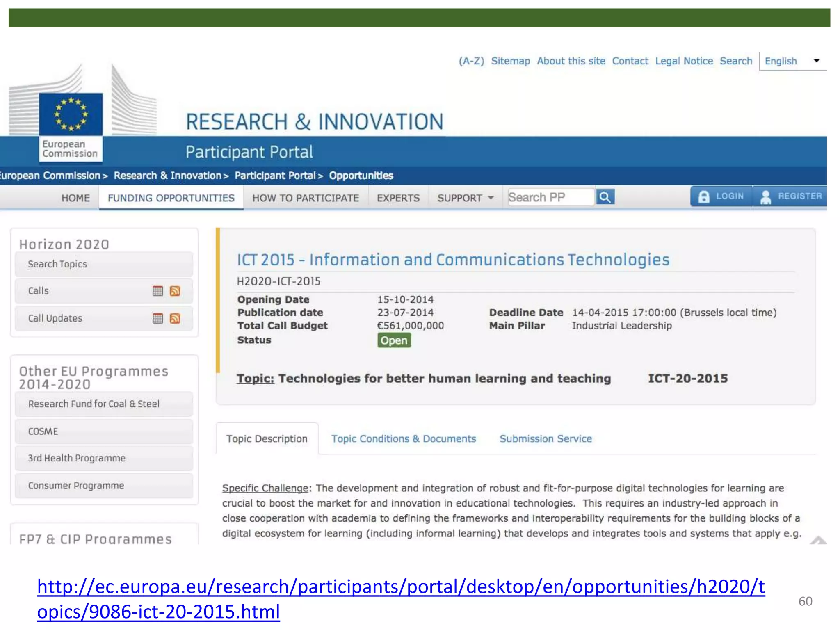Go to the HOME menu item
The width and height of the screenshot is (840, 630).
pyautogui.click(x=75, y=198)
